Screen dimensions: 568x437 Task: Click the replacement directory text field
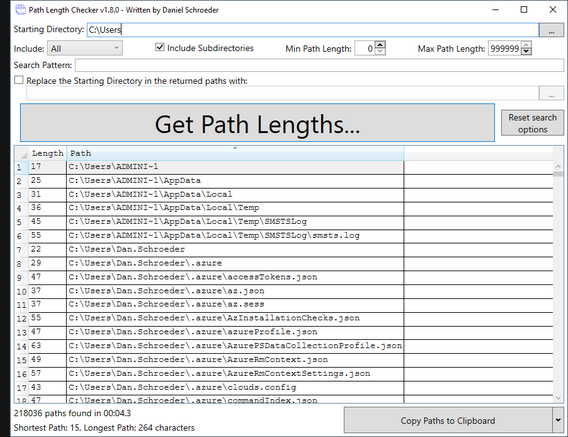pyautogui.click(x=282, y=93)
